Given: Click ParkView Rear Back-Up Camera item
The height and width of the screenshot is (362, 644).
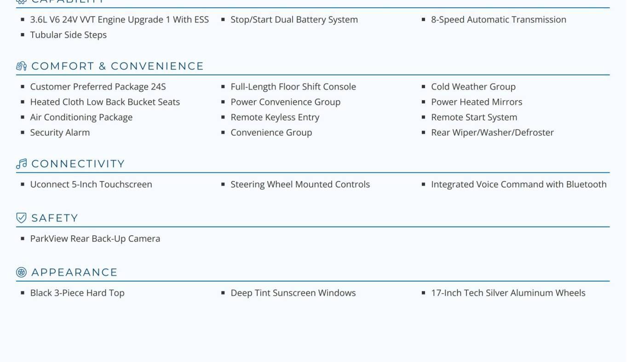Looking at the screenshot, I should pyautogui.click(x=95, y=238).
